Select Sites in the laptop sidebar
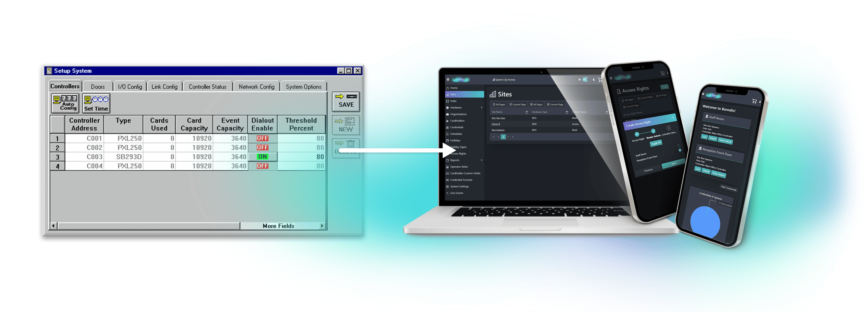 (464, 95)
